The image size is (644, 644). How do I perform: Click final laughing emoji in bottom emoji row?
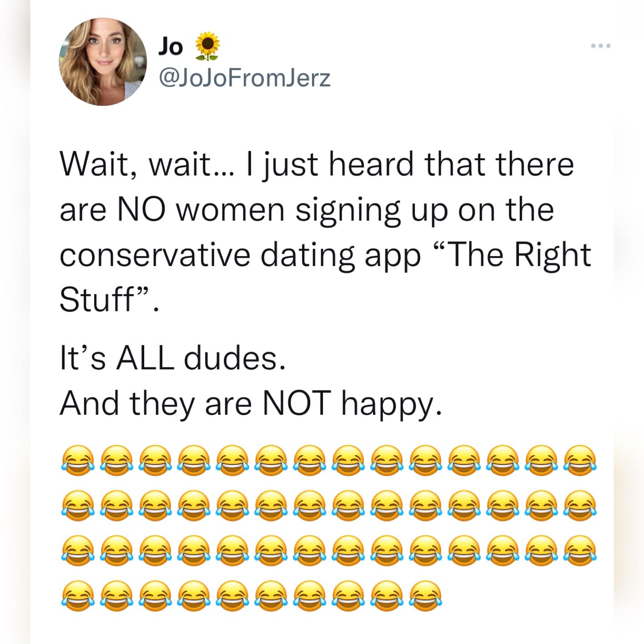[x=425, y=595]
